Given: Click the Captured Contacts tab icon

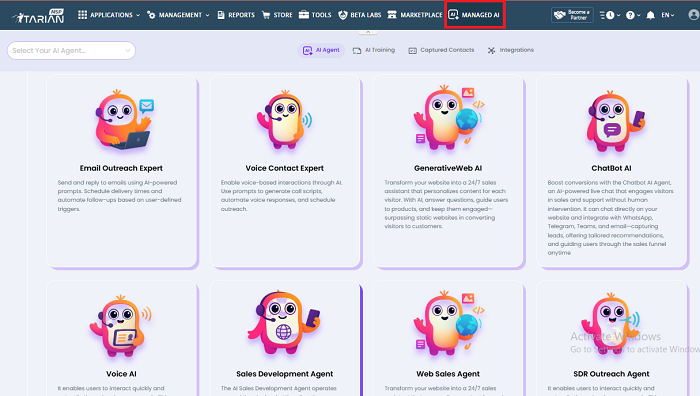Looking at the screenshot, I should 412,50.
